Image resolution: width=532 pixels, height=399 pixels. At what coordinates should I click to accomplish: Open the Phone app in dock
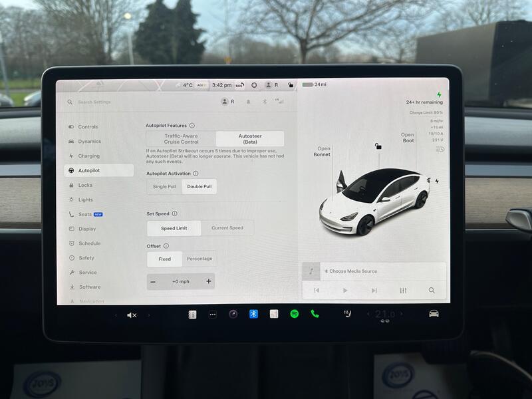pyautogui.click(x=315, y=314)
